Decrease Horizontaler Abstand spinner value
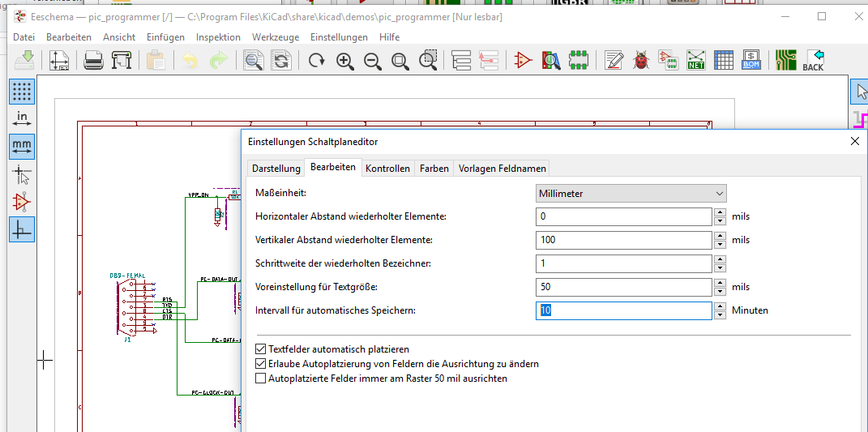This screenshot has width=868, height=432. pos(720,221)
